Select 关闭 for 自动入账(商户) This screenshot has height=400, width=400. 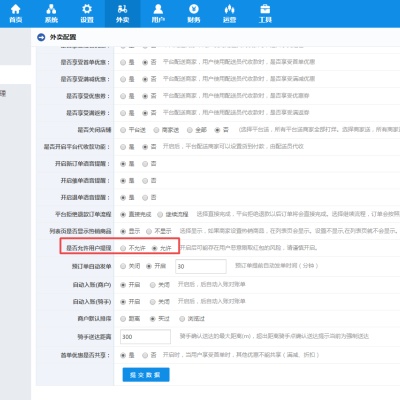[x=152, y=285]
